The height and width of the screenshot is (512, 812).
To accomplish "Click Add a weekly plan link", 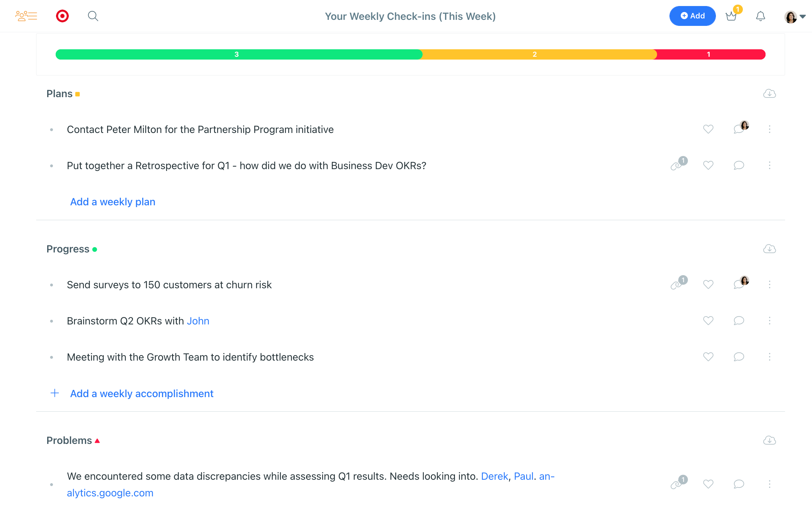I will 113,202.
